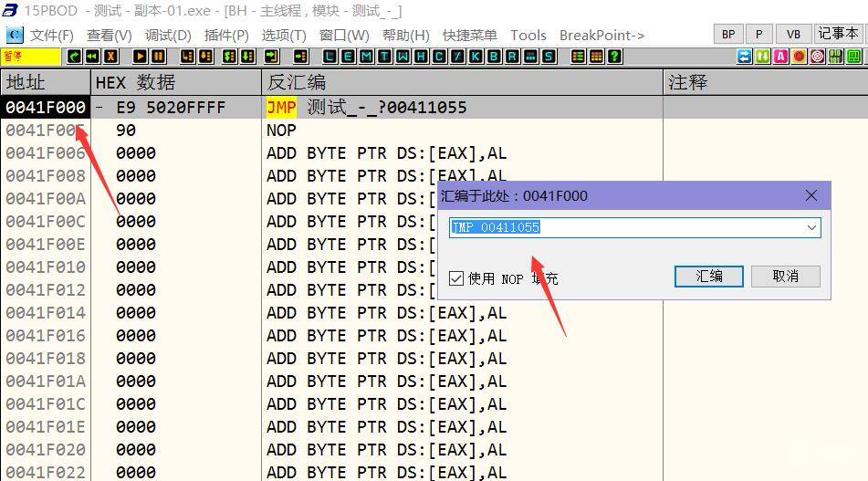Open Memory map (M) window icon

tap(367, 57)
